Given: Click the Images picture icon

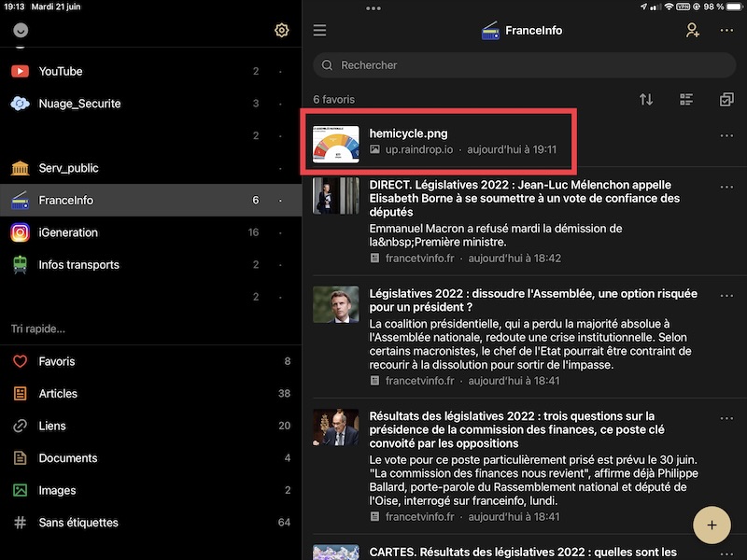Looking at the screenshot, I should (x=20, y=490).
